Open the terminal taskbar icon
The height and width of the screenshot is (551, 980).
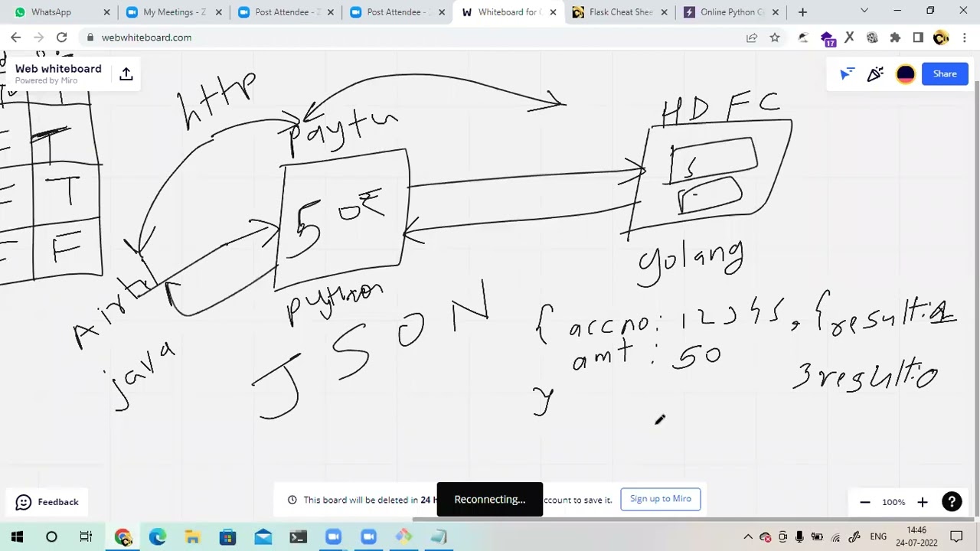(298, 537)
